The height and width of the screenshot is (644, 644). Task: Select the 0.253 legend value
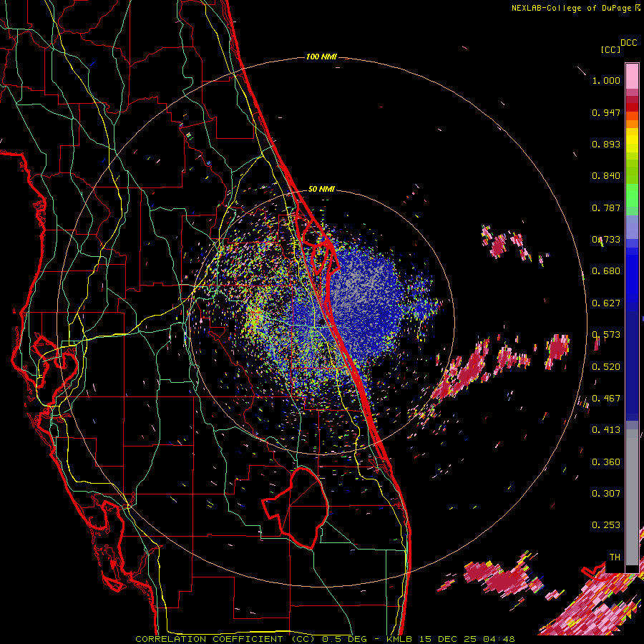coord(606,525)
